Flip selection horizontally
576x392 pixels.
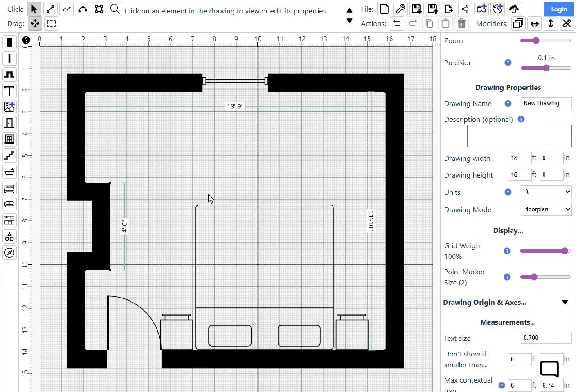(535, 23)
